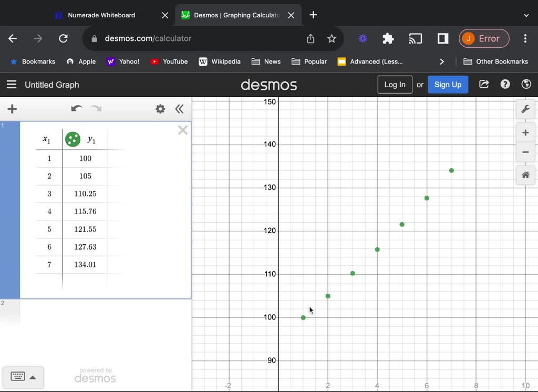Open the Cast media control icon

(x=415, y=38)
